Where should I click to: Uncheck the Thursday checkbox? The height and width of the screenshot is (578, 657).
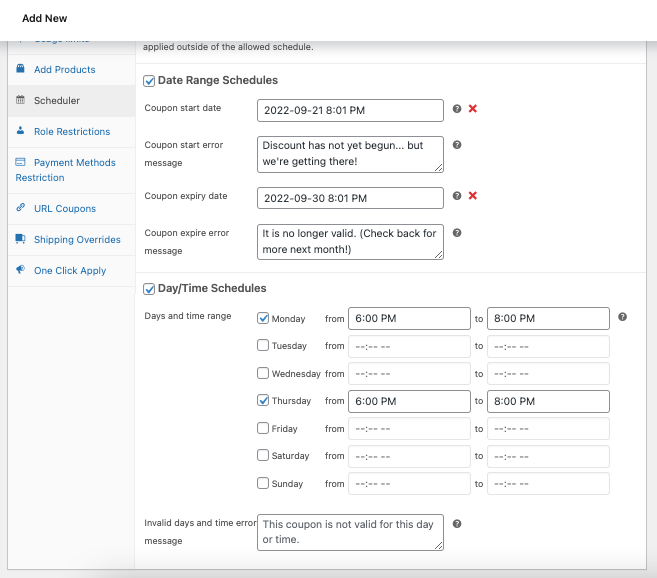tap(263, 400)
